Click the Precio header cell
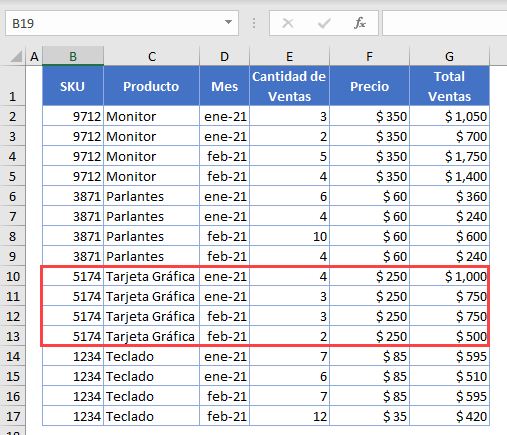 (x=369, y=86)
